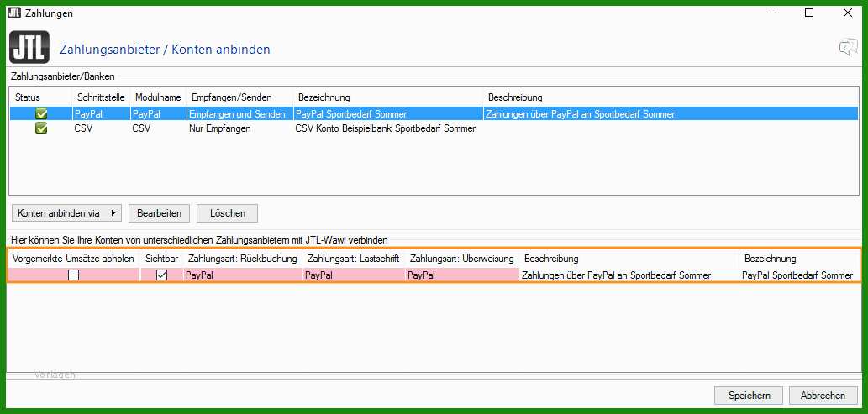Click 'PayPal Sportbedarf Sommer' in the lower table
868x414 pixels.
(797, 275)
